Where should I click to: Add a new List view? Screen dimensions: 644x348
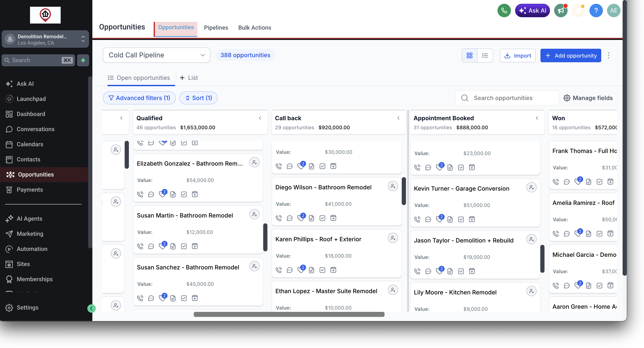189,78
